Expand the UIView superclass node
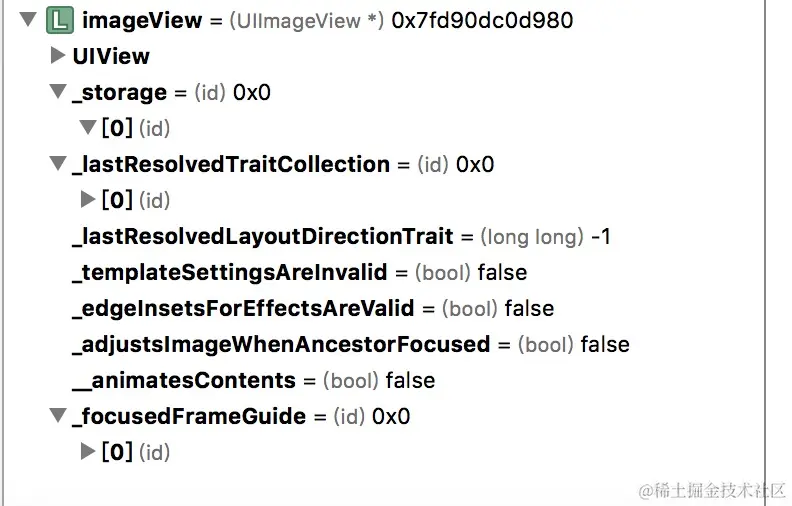 pos(58,56)
